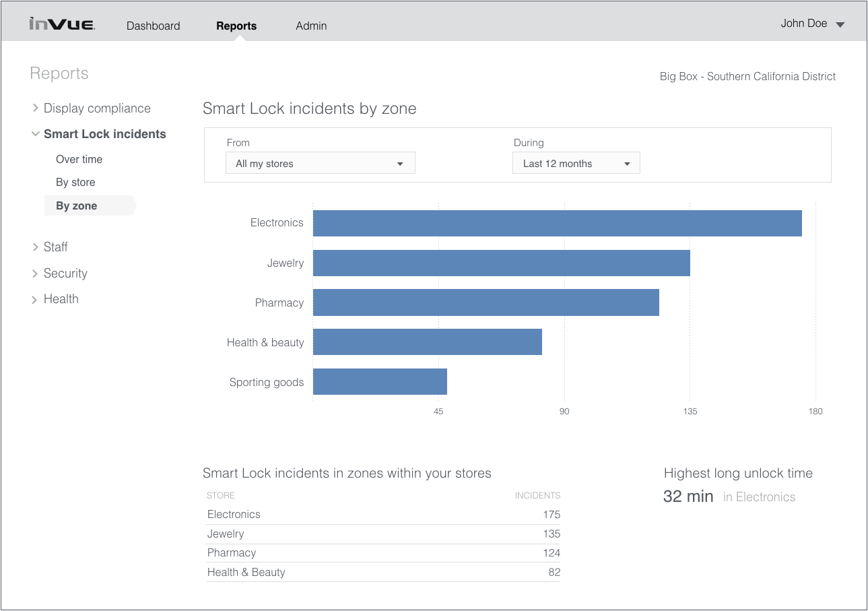Expand the Display compliance section
The image size is (868, 611).
coord(91,108)
